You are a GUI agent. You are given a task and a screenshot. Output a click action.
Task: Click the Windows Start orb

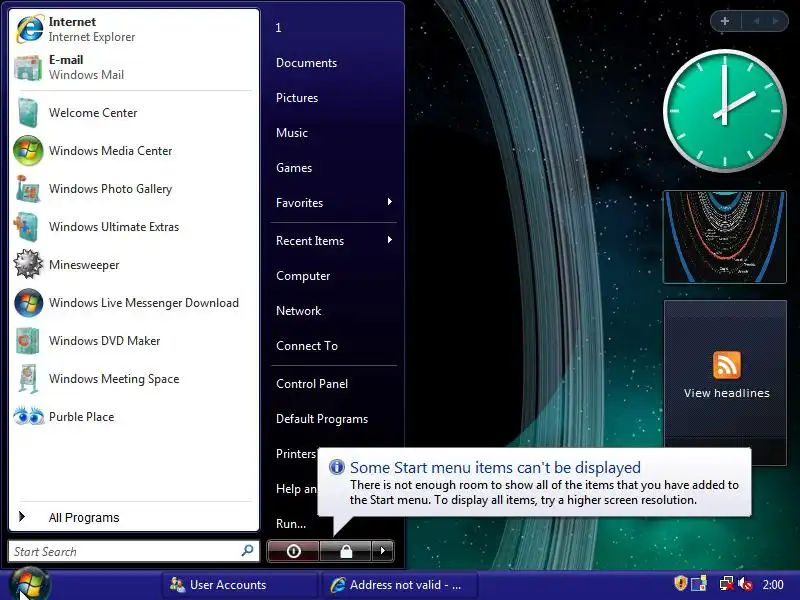29,585
